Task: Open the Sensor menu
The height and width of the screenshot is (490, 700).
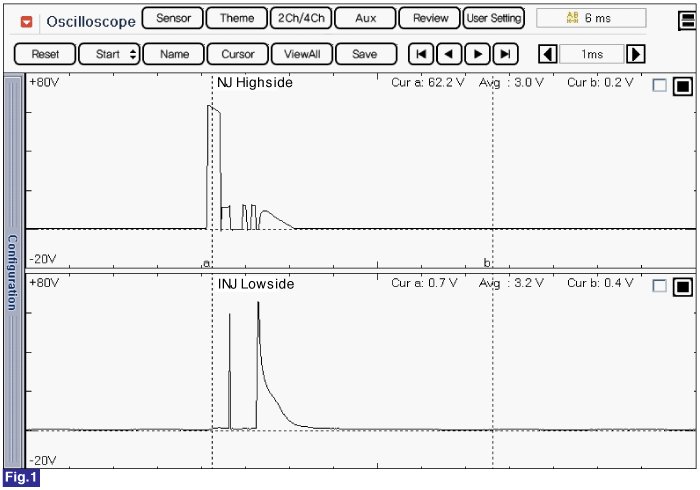Action: [x=173, y=18]
